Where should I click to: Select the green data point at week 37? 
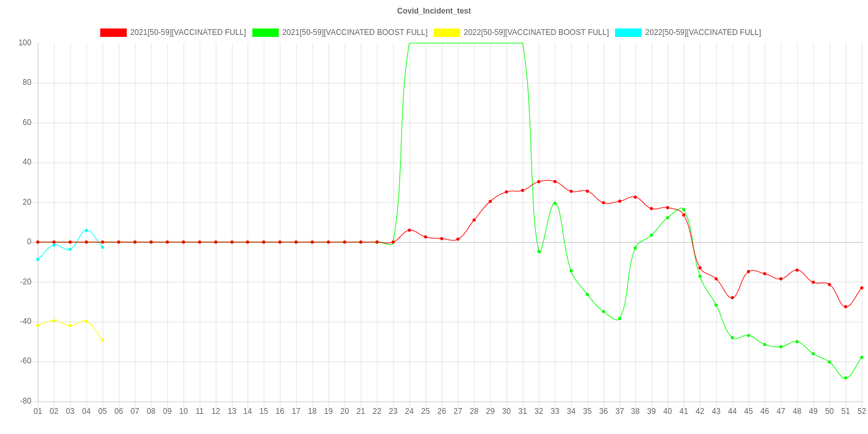coord(619,319)
